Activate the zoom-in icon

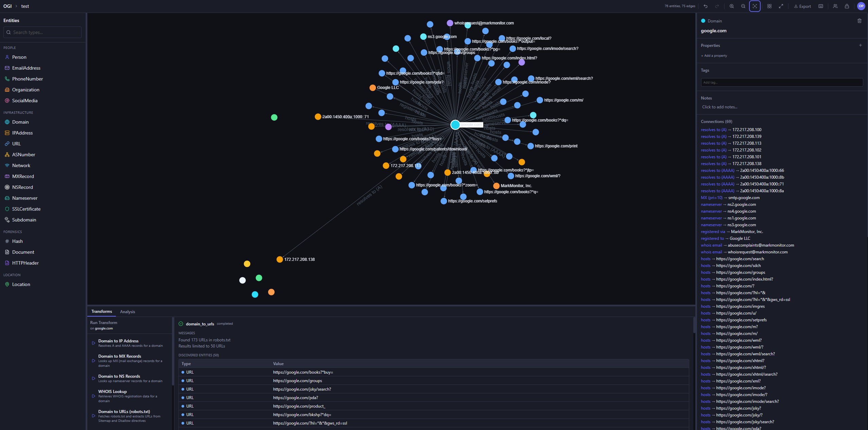(x=731, y=6)
